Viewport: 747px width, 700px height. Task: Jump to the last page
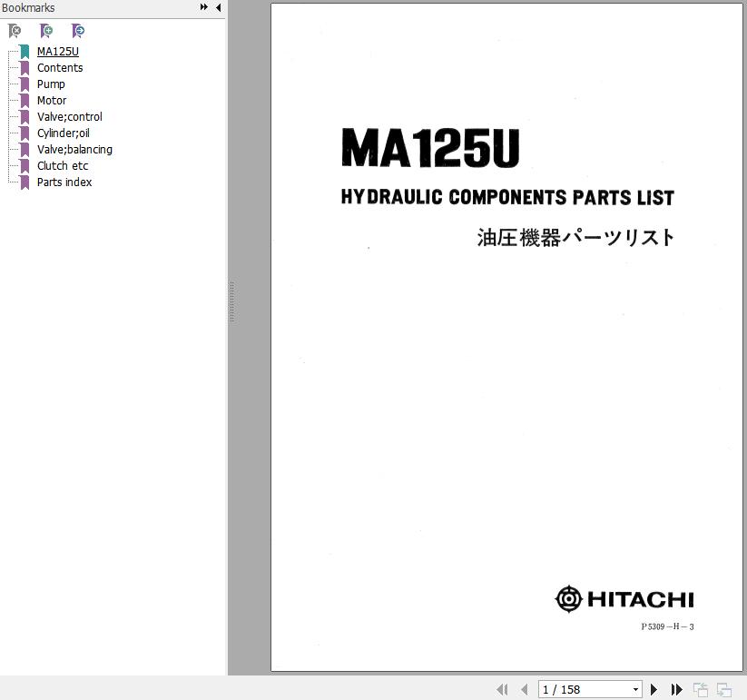[x=676, y=689]
